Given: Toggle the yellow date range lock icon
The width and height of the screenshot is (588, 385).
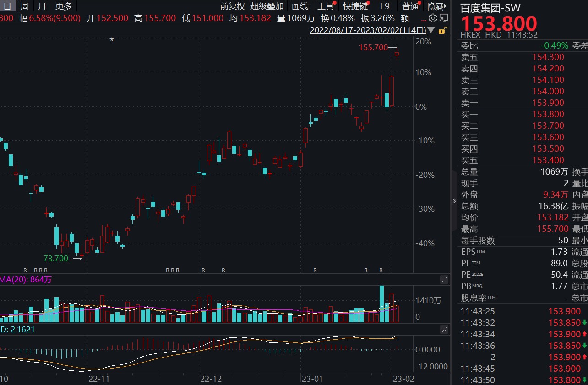Looking at the screenshot, I should pyautogui.click(x=442, y=31).
